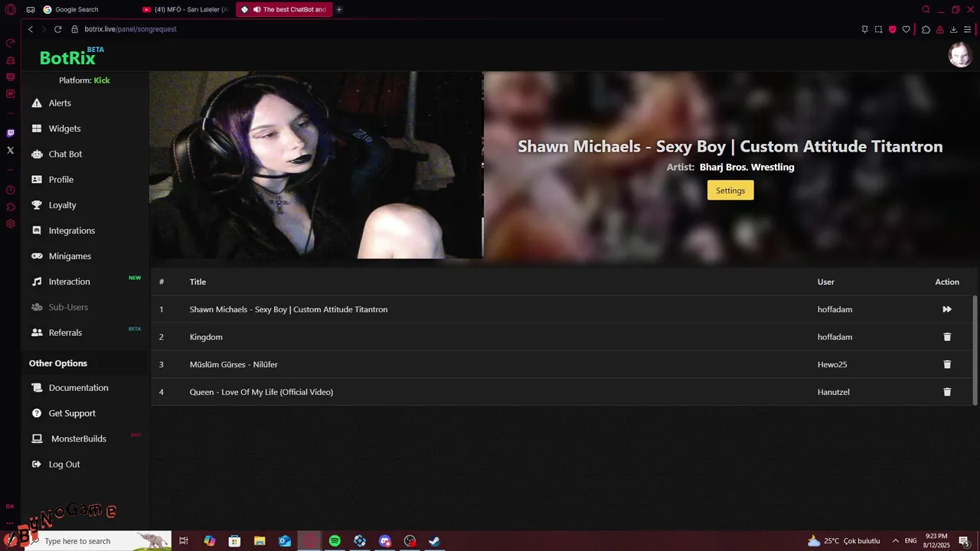Open Microsoft Store from the taskbar
980x551 pixels.
click(x=234, y=541)
